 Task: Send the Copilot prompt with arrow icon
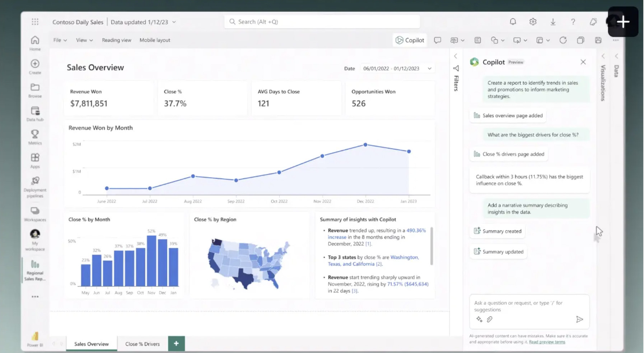point(579,319)
